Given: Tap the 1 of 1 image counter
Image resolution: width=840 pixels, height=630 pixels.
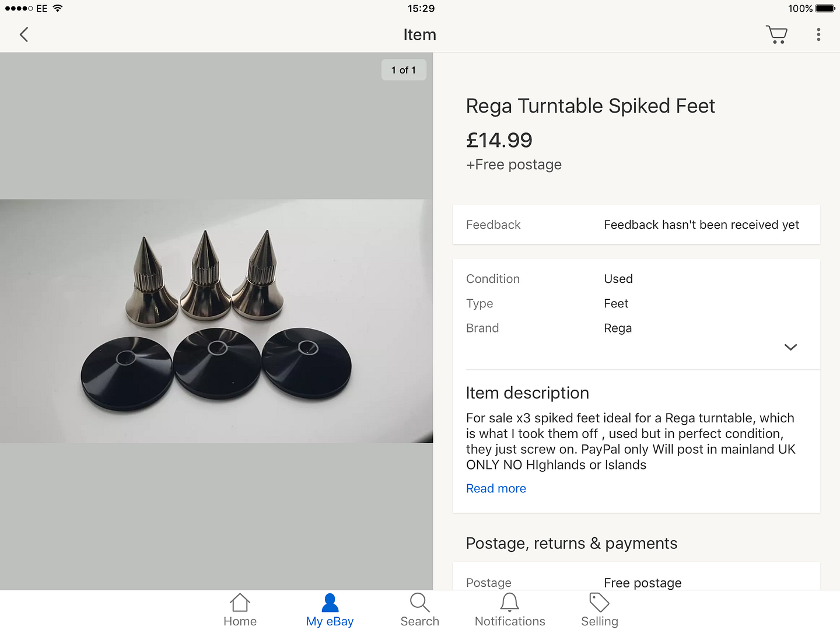Looking at the screenshot, I should [404, 70].
